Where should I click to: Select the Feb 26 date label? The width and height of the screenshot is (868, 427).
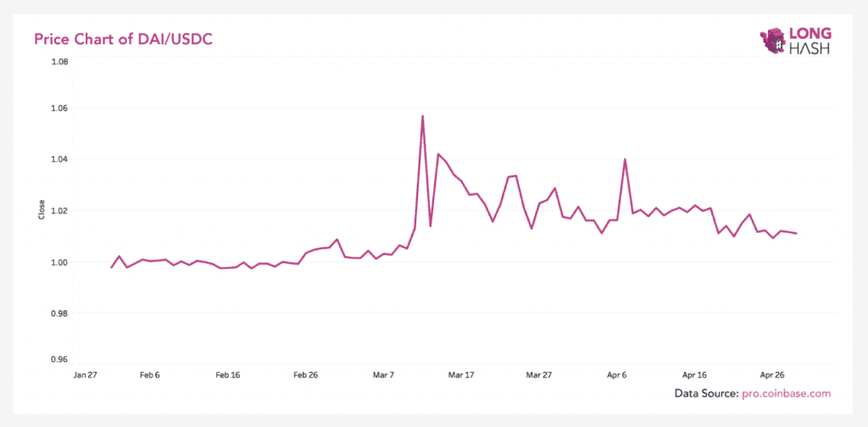(x=305, y=374)
